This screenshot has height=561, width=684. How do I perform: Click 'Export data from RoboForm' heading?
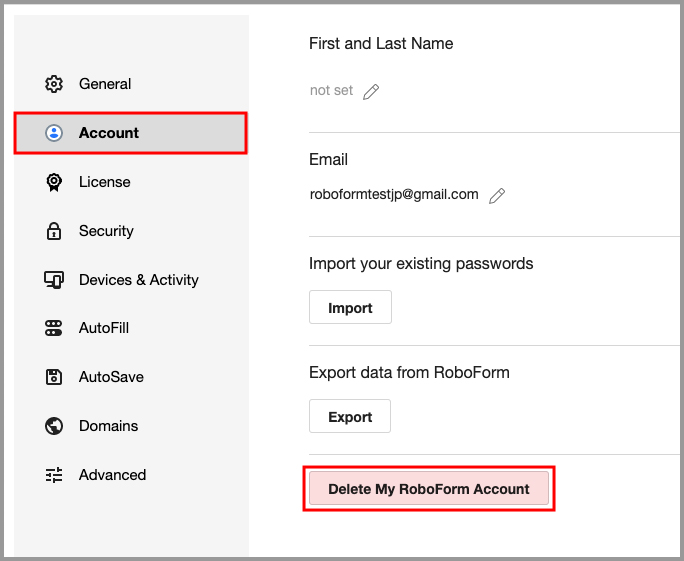click(x=409, y=373)
